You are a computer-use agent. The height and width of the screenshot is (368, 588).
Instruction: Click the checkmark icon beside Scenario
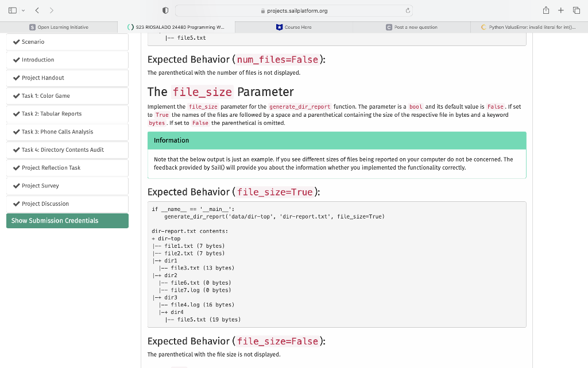[x=16, y=41]
